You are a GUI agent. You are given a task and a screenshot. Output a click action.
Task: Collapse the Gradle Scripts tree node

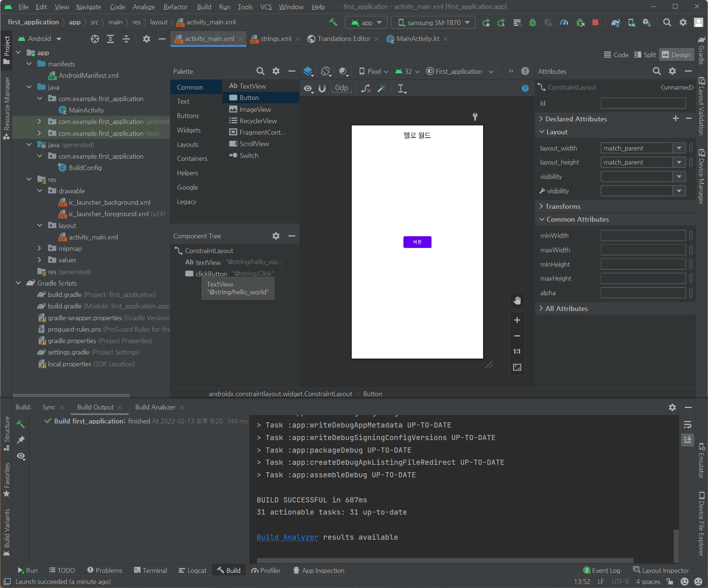pos(18,283)
